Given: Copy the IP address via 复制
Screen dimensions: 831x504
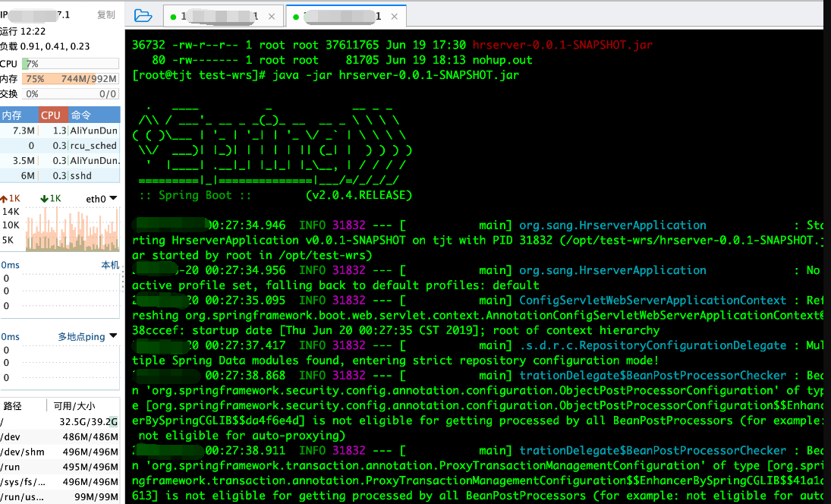Looking at the screenshot, I should click(105, 15).
